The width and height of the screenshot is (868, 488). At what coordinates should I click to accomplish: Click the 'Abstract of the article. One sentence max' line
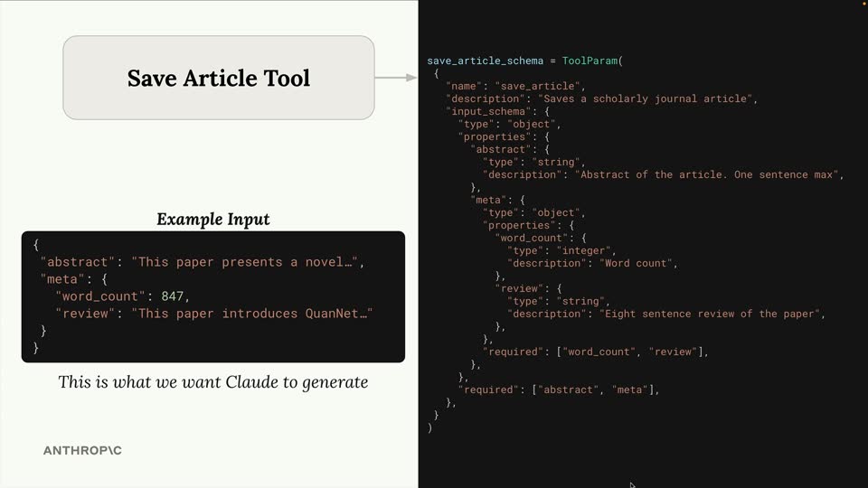(x=663, y=174)
